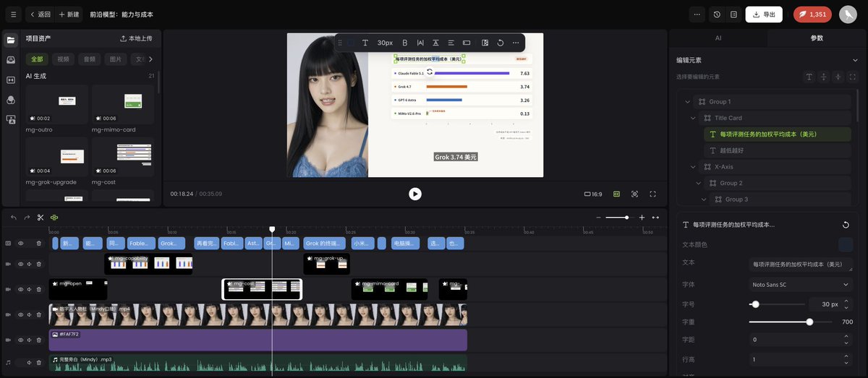Reset text style in the floating toolbar
The height and width of the screenshot is (378, 868).
pyautogui.click(x=500, y=43)
